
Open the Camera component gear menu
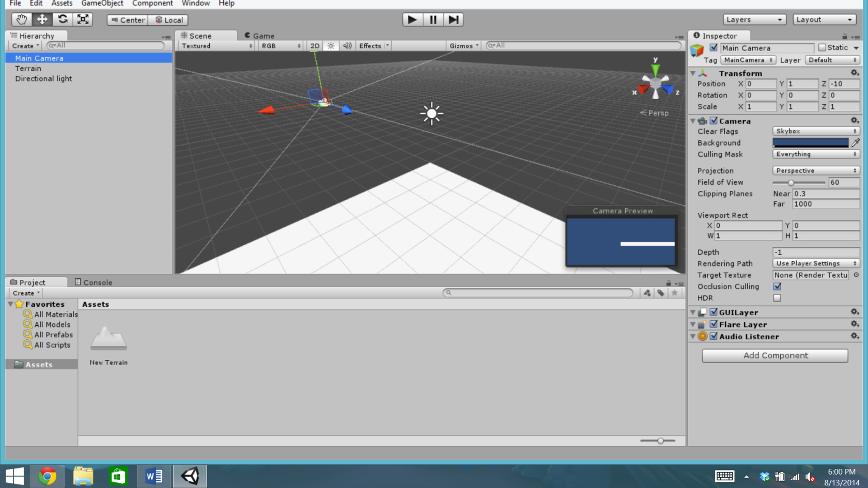(855, 120)
